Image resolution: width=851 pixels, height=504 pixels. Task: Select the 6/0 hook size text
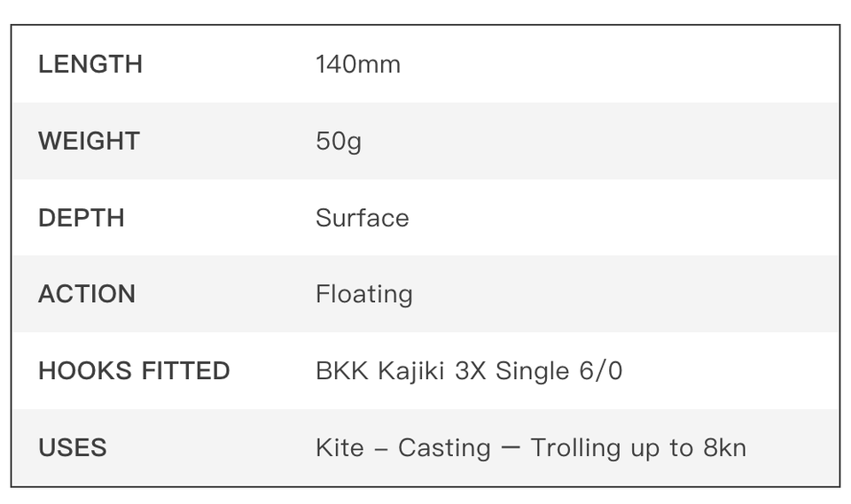click(600, 371)
